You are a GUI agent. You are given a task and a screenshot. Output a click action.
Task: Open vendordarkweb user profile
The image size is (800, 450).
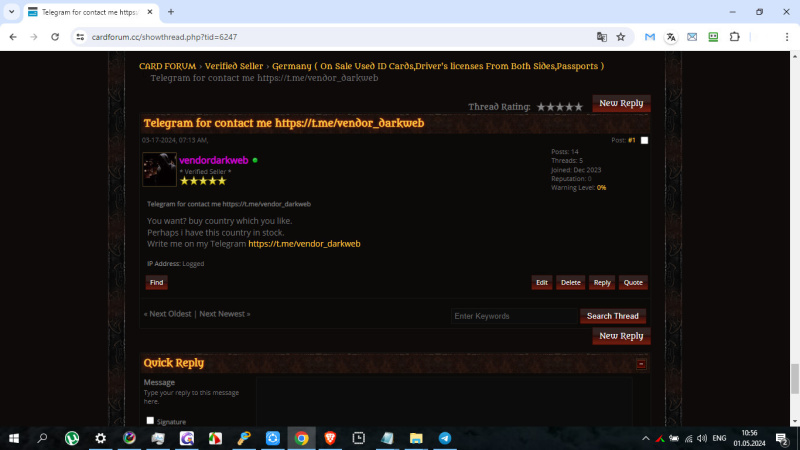pos(213,160)
